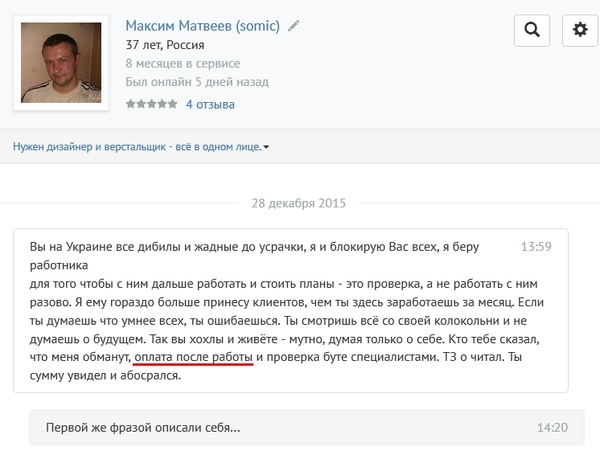600x455 pixels.
Task: Open Максим Матвеев (somic) profile link
Action: (202, 26)
